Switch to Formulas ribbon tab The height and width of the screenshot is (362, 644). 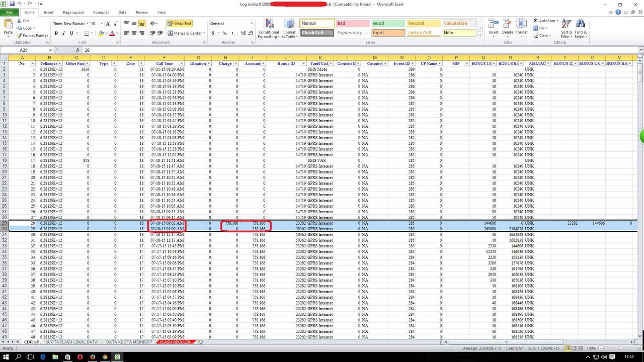[101, 12]
